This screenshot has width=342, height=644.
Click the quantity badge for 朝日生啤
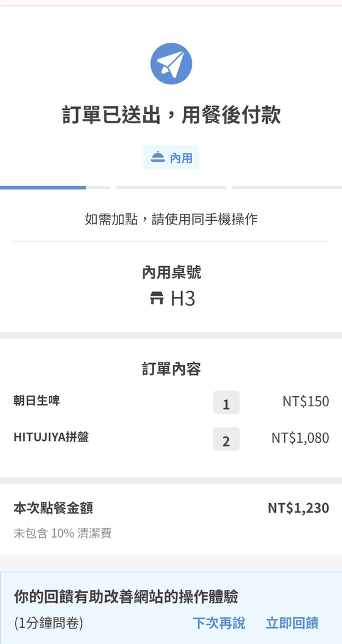[x=226, y=402]
